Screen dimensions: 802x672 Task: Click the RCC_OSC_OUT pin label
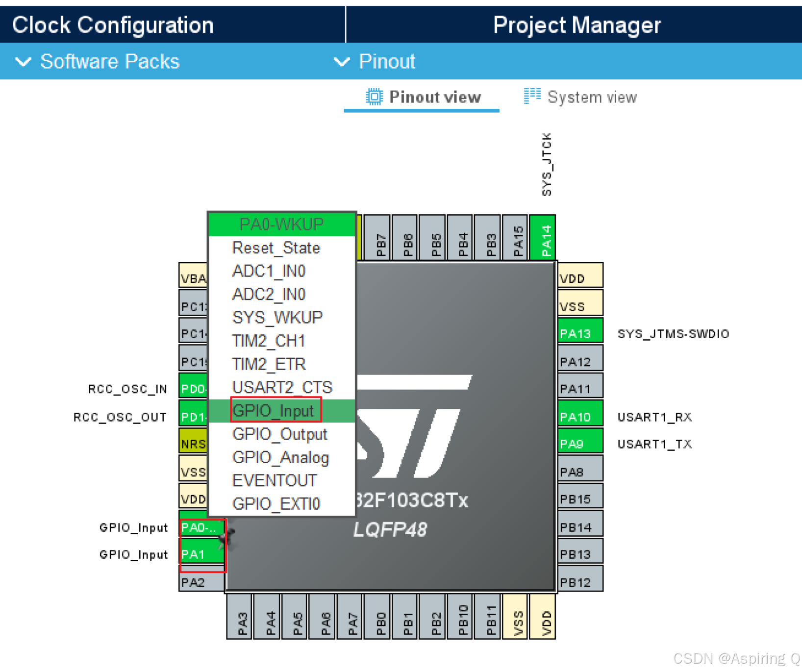point(120,417)
